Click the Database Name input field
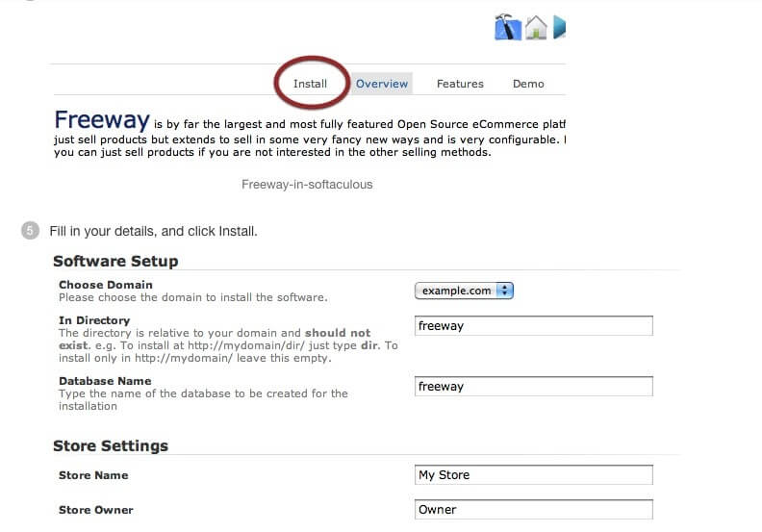The height and width of the screenshot is (532, 762). point(534,386)
